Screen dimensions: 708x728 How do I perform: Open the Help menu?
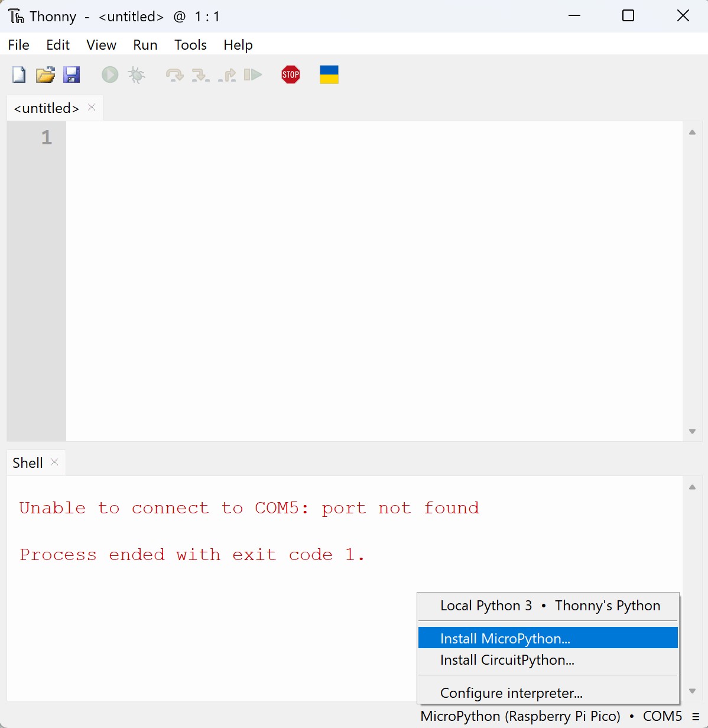(x=238, y=45)
